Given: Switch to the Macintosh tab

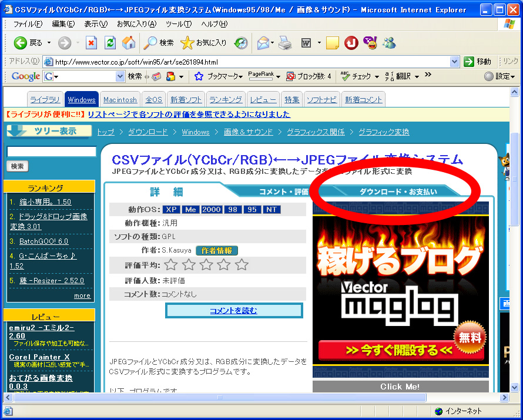Looking at the screenshot, I should tap(120, 100).
